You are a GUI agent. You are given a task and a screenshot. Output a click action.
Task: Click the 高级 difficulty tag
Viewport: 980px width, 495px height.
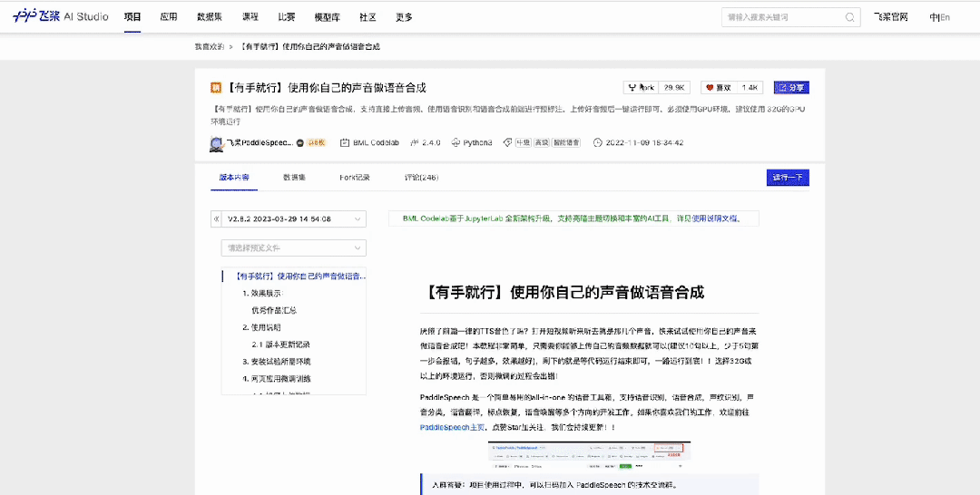point(541,143)
